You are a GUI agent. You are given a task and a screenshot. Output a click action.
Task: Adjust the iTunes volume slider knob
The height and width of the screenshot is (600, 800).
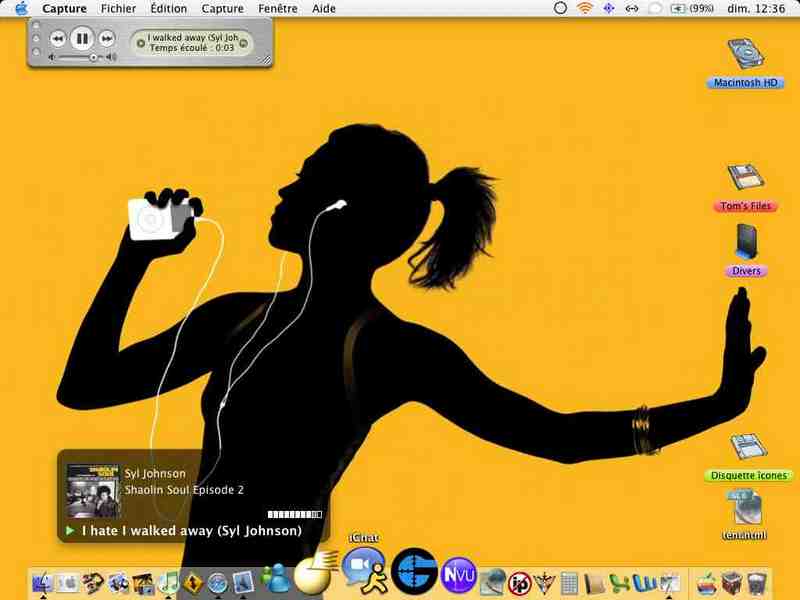coord(93,58)
